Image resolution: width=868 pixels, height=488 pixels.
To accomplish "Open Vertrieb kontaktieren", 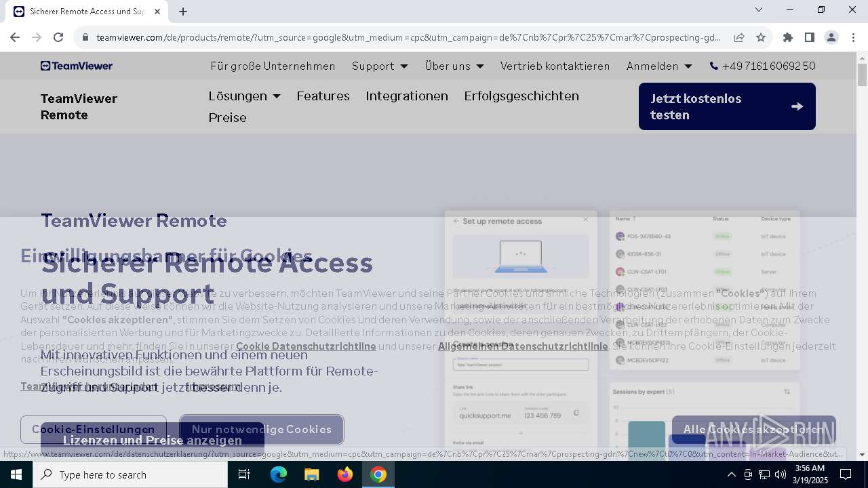I will 555,66.
